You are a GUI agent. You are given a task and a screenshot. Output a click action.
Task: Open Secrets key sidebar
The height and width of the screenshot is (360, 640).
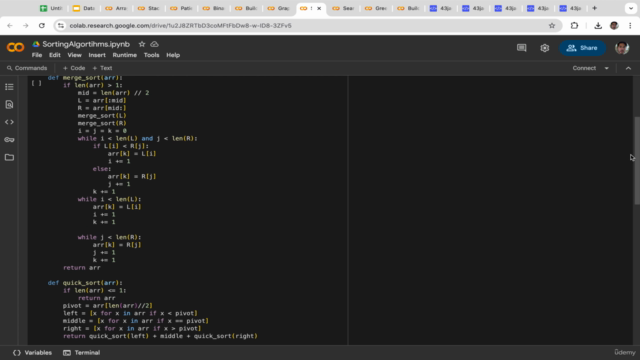[9, 140]
